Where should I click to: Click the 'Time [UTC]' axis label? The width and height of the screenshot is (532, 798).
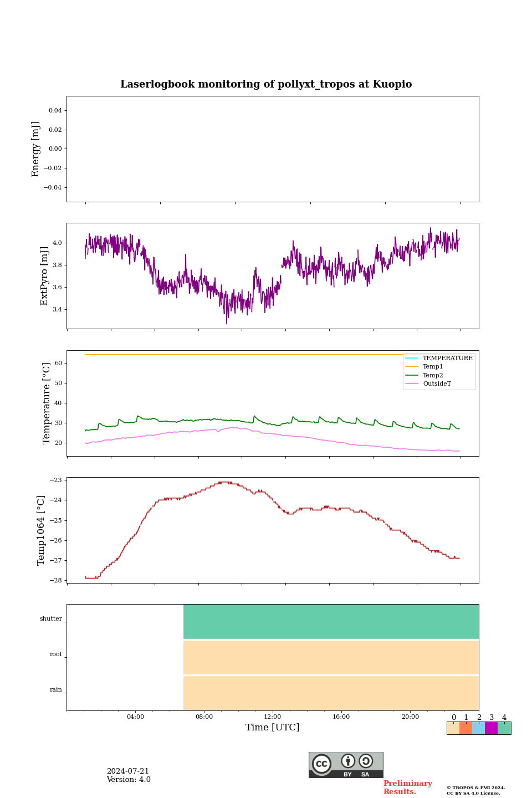[273, 728]
